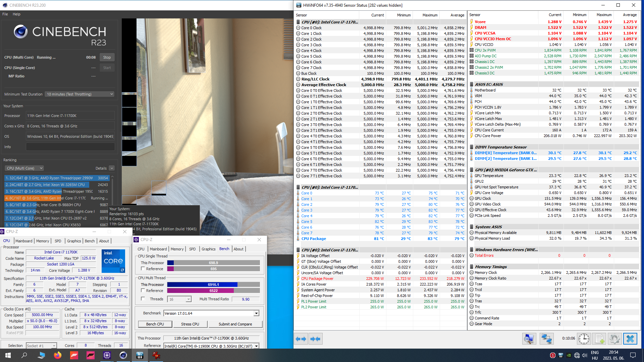Open Cinebench Help menu
The image size is (644, 362).
click(16, 14)
